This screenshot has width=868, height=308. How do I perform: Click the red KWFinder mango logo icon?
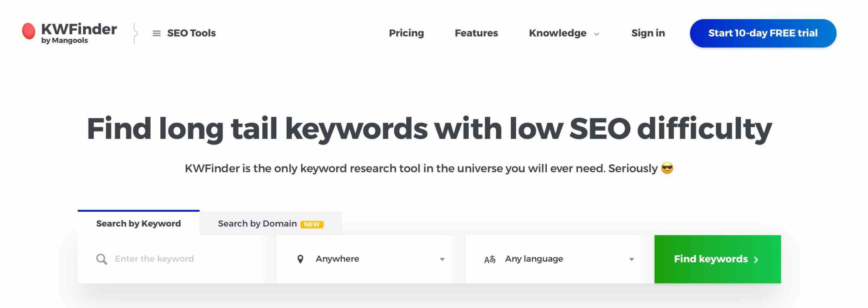[29, 31]
